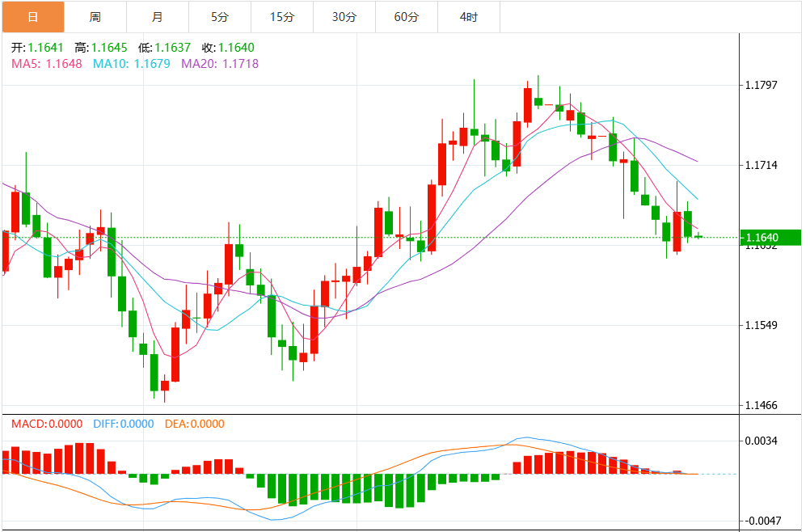Click the MA5: 1.1648 indicator label
Image resolution: width=810 pixels, height=532 pixels.
(x=47, y=63)
